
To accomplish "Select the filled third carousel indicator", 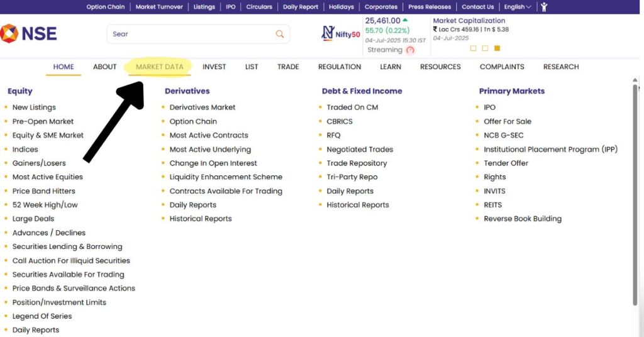I will tap(497, 48).
